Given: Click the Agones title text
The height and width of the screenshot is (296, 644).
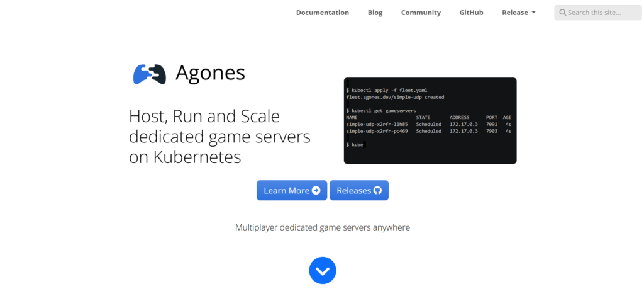Looking at the screenshot, I should click(x=210, y=73).
